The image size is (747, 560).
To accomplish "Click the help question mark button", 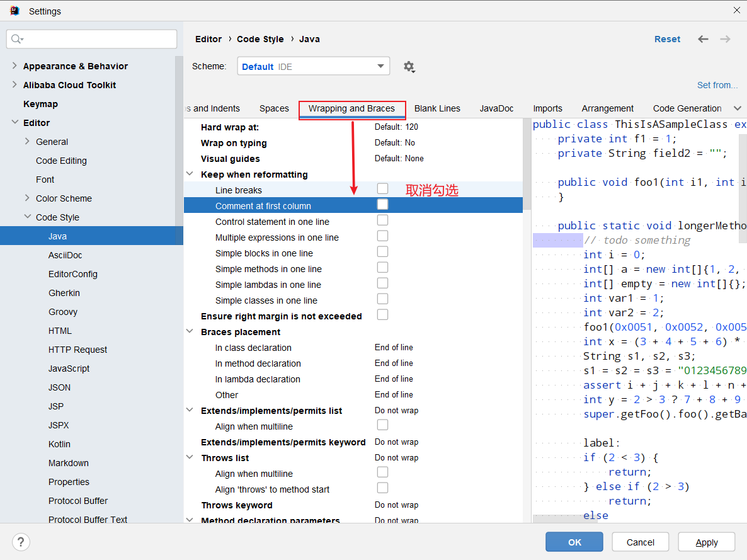I will coord(21,542).
